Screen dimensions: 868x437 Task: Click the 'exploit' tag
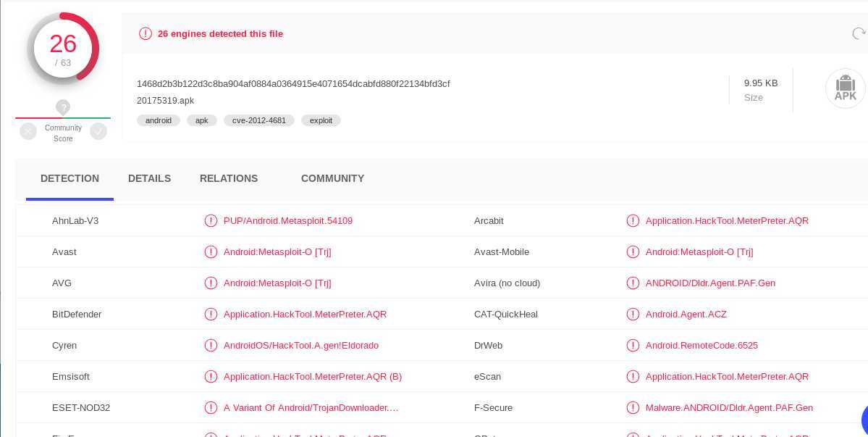321,120
